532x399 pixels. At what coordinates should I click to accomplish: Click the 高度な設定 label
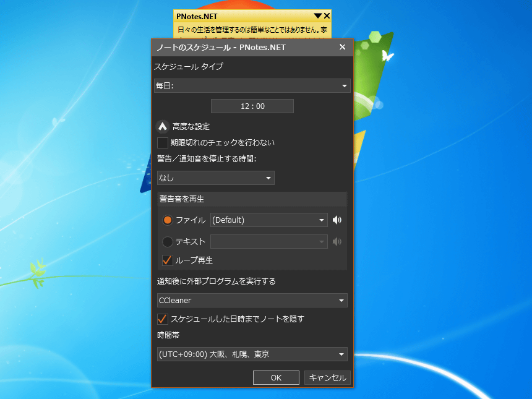191,127
